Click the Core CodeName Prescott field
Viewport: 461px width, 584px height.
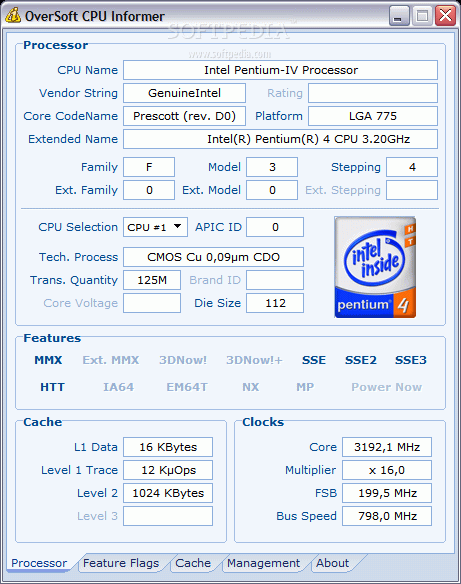tap(184, 116)
